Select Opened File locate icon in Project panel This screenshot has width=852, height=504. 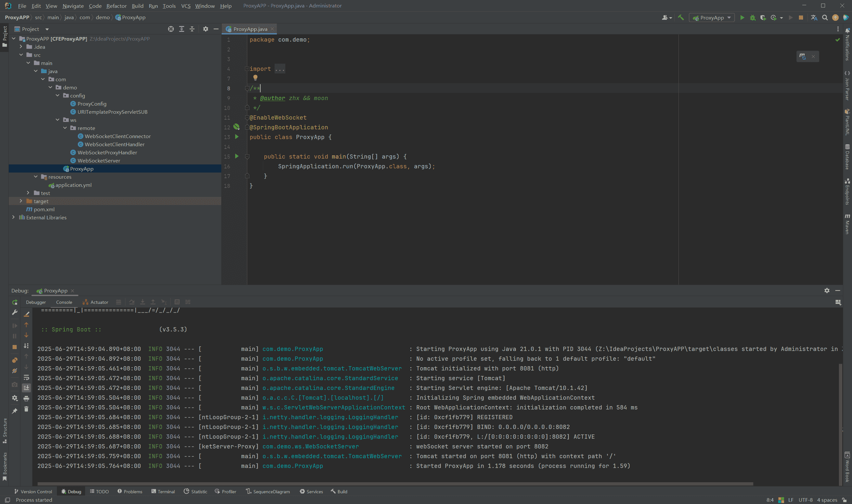click(171, 29)
